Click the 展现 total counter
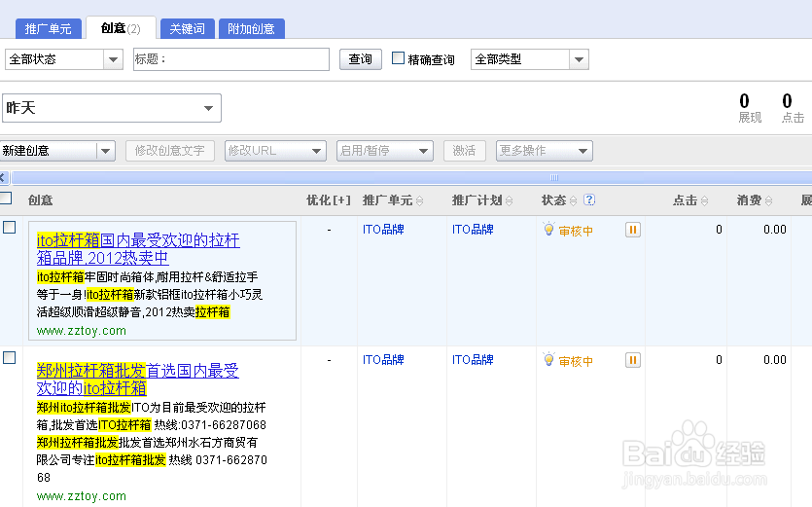 click(750, 108)
